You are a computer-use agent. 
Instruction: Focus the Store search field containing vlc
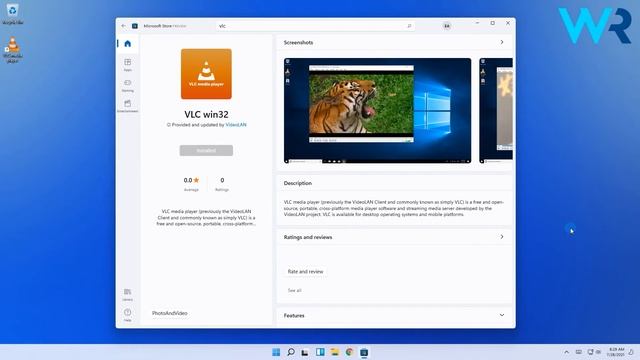pyautogui.click(x=315, y=26)
